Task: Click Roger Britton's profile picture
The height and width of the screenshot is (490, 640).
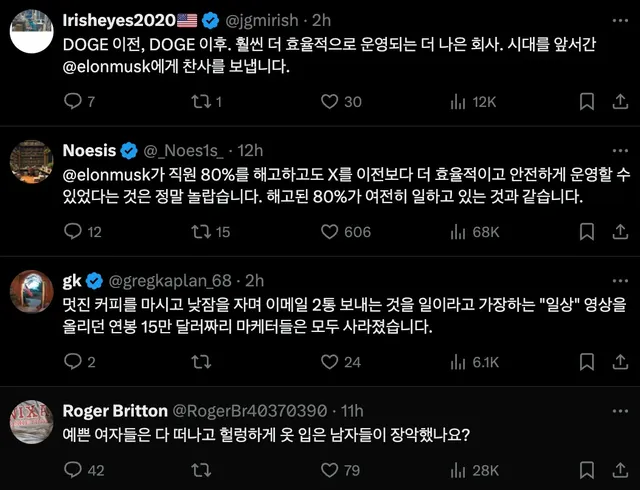Action: coord(30,420)
